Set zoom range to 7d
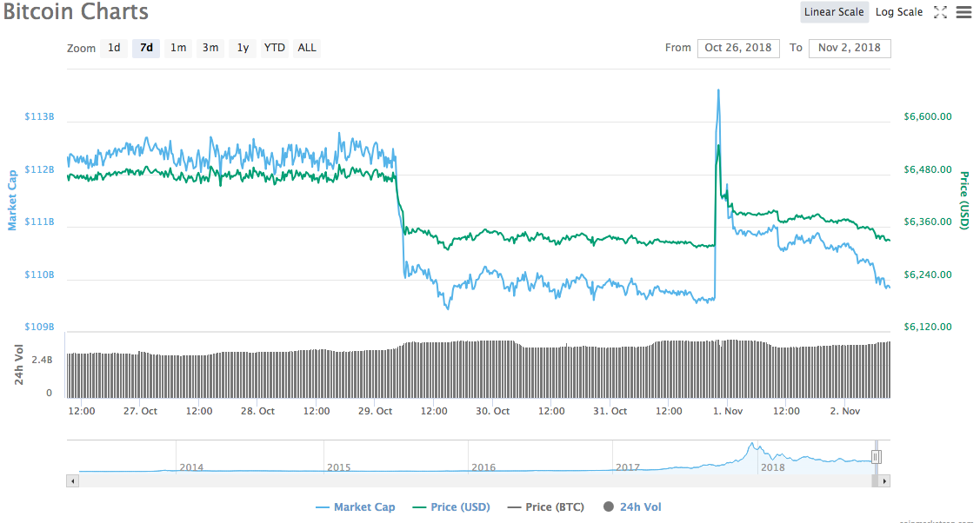 click(x=146, y=48)
